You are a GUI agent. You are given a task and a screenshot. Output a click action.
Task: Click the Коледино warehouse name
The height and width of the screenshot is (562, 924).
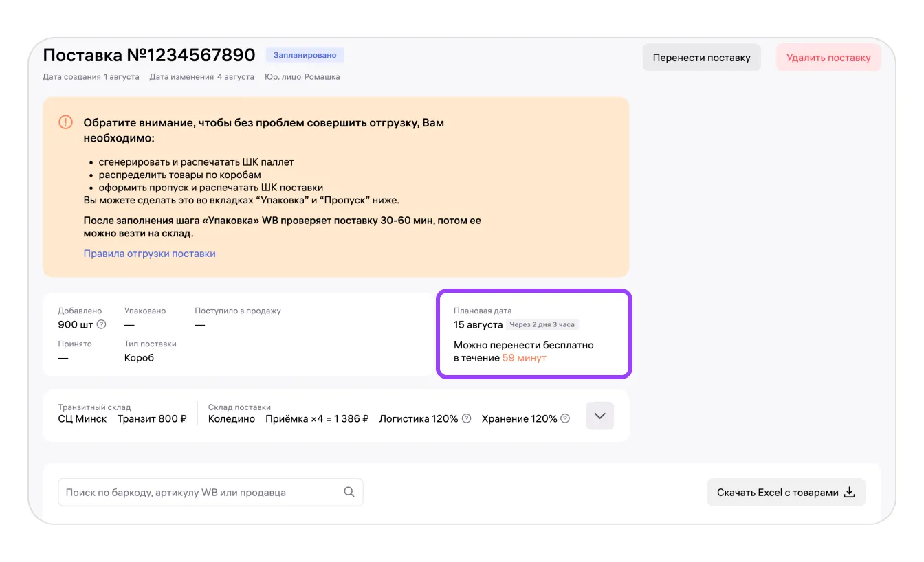click(232, 418)
